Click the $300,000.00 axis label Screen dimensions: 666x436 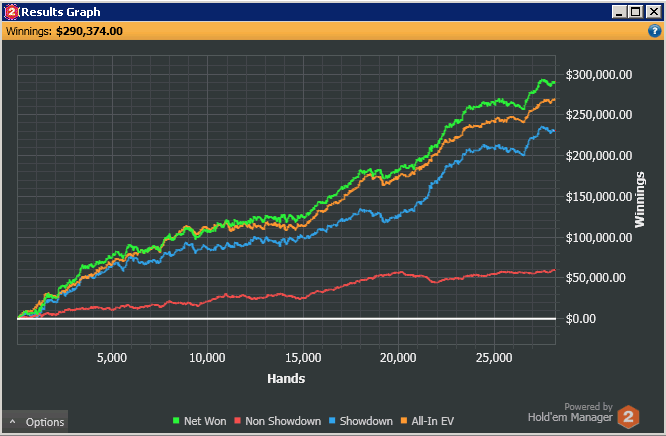(x=599, y=75)
